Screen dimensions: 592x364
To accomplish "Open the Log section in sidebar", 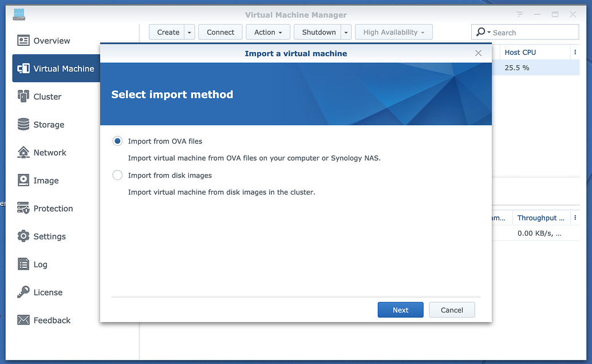I will (x=40, y=264).
